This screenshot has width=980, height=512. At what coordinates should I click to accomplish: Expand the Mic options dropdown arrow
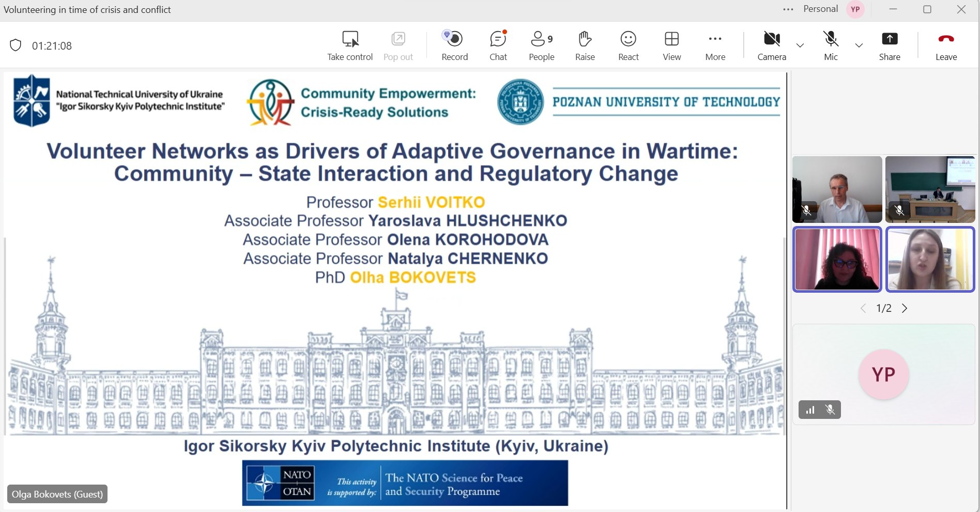click(x=859, y=46)
